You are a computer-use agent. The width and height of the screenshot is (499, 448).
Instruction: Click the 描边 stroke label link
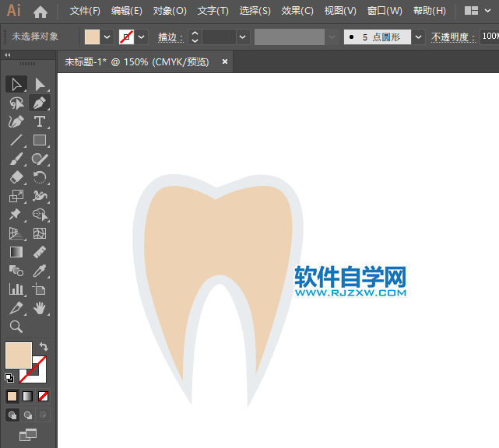click(x=170, y=37)
